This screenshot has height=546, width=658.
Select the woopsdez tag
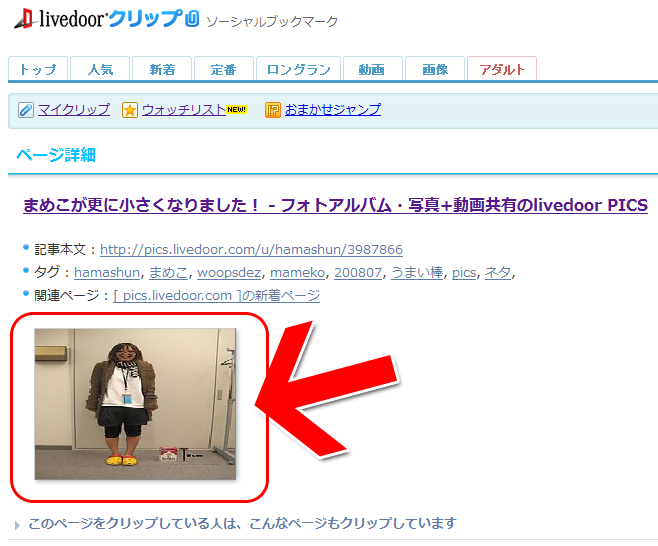click(229, 273)
